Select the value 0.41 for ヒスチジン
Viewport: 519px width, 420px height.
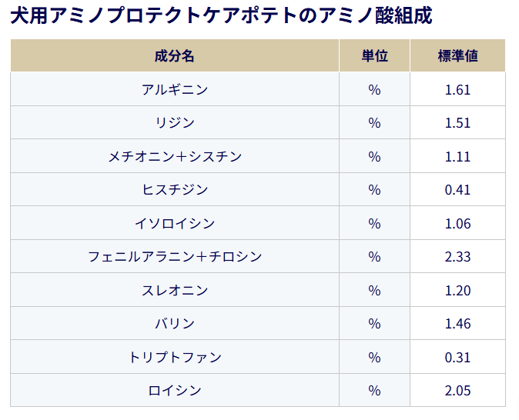(457, 190)
